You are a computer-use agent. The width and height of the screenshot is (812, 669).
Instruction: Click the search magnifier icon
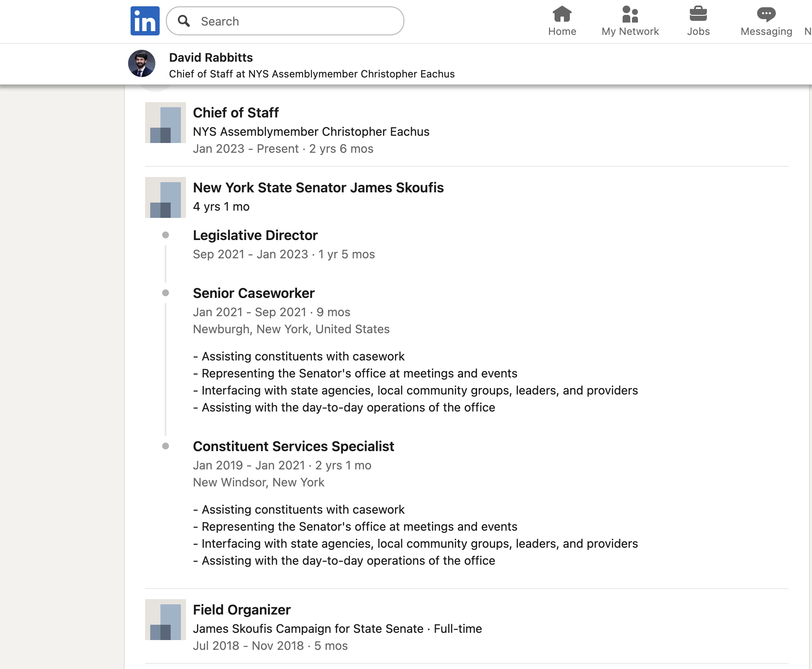184,21
